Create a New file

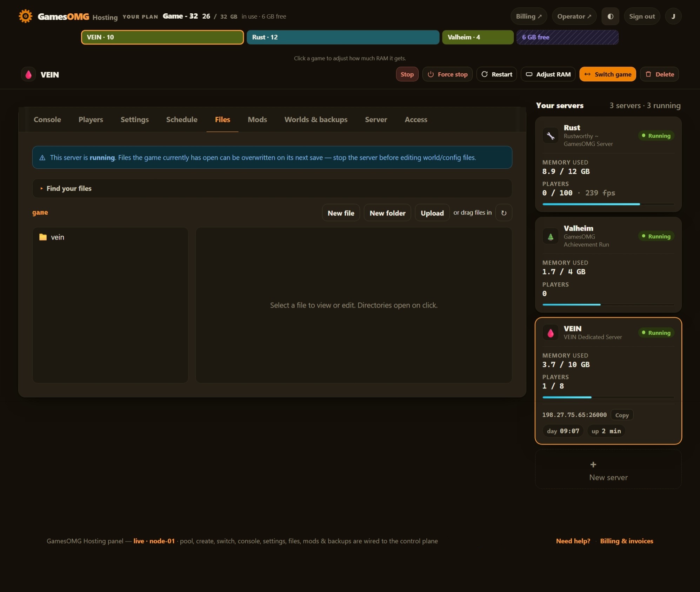(341, 213)
